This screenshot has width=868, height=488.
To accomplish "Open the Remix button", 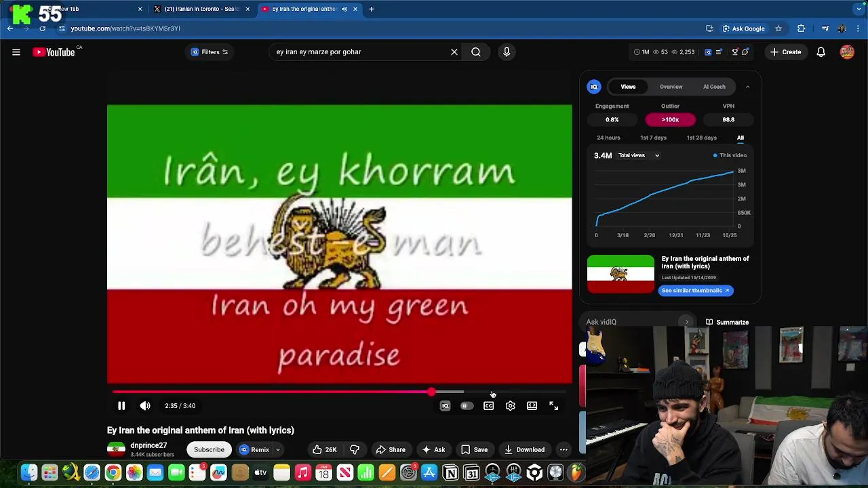I will [254, 449].
